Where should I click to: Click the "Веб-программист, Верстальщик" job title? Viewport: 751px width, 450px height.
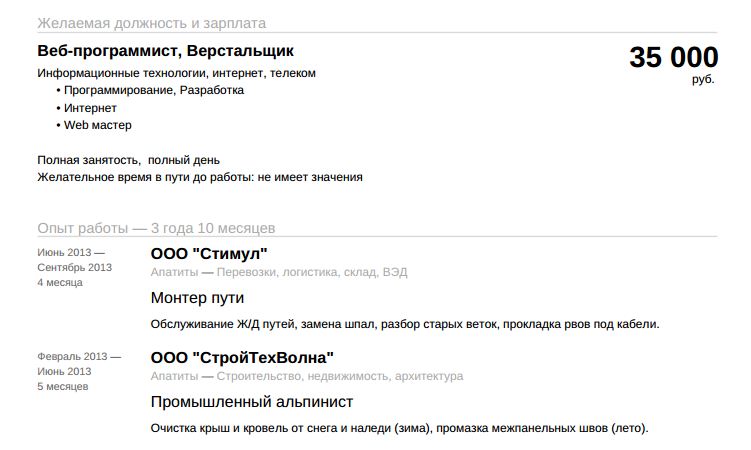(166, 51)
